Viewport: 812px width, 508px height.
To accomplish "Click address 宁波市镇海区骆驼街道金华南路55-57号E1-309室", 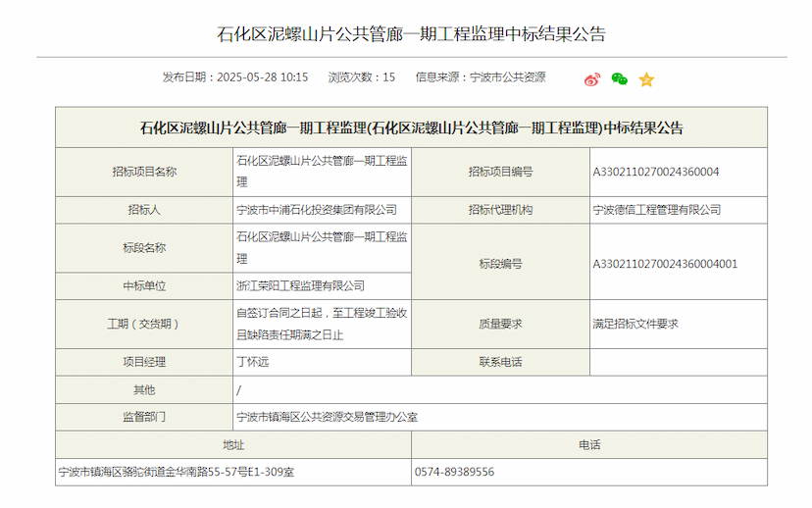I will coord(177,472).
